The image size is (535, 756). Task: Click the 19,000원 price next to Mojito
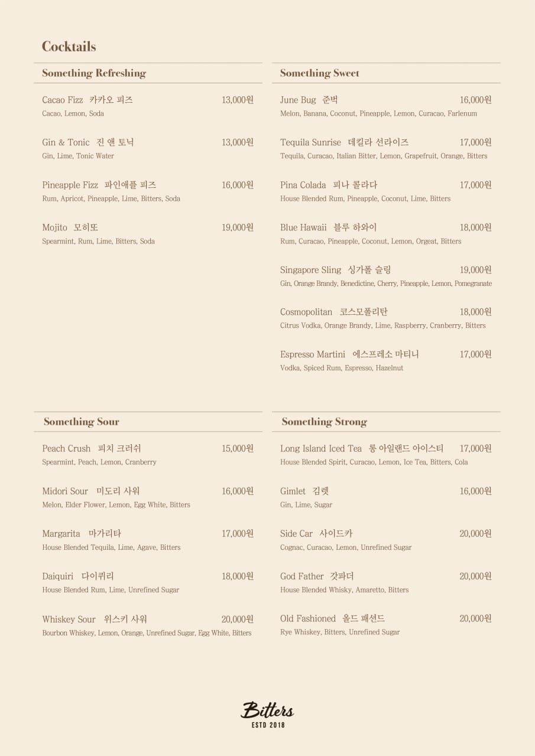tap(238, 227)
